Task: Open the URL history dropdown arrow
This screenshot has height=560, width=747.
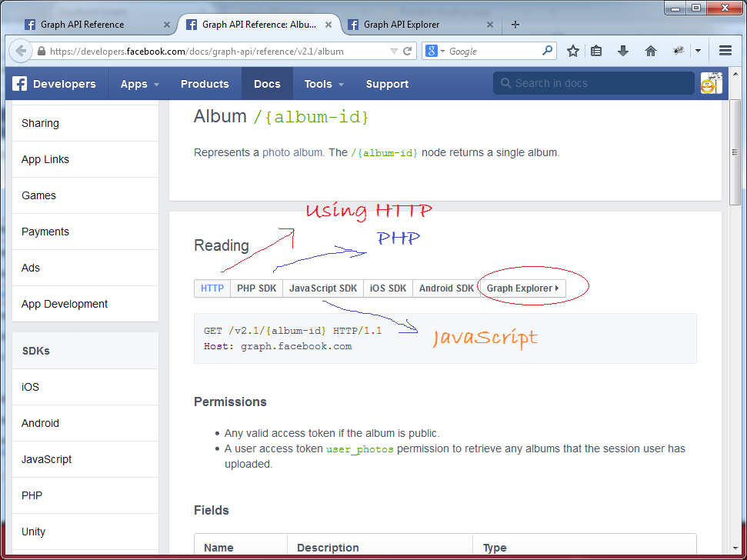Action: coord(394,51)
